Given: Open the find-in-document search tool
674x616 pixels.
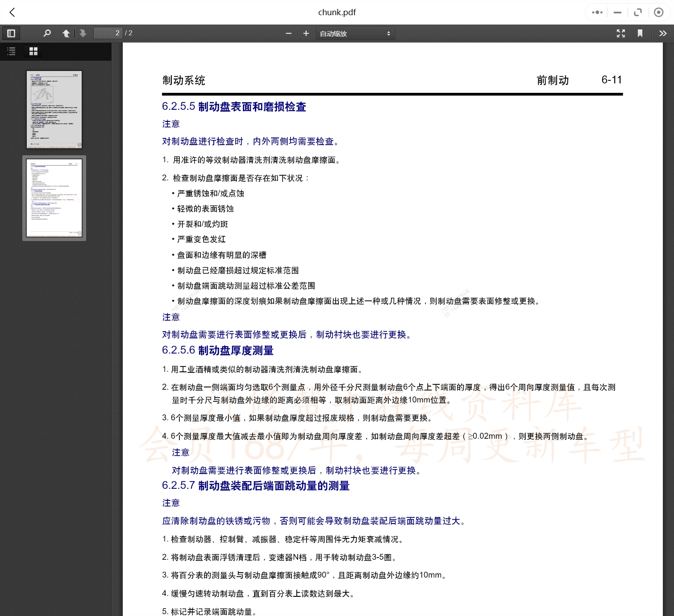Looking at the screenshot, I should [47, 33].
